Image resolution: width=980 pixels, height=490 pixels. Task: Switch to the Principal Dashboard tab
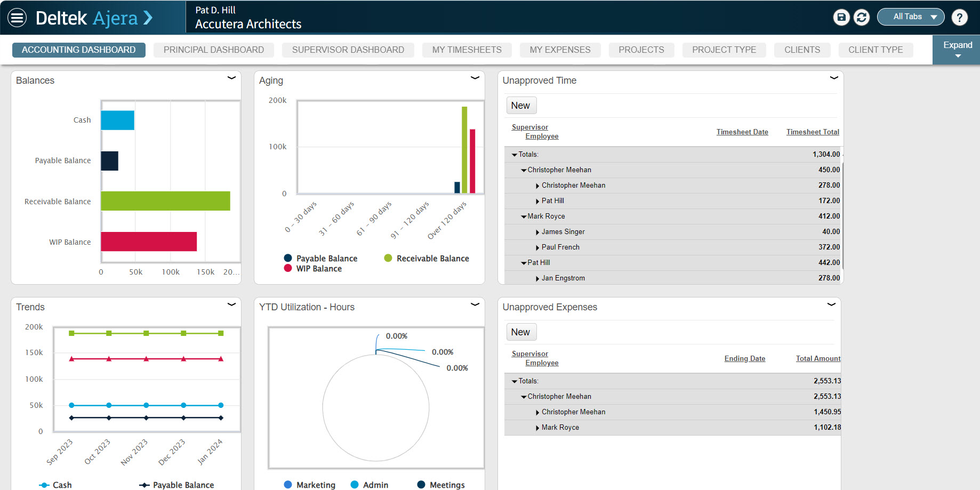[x=213, y=50]
